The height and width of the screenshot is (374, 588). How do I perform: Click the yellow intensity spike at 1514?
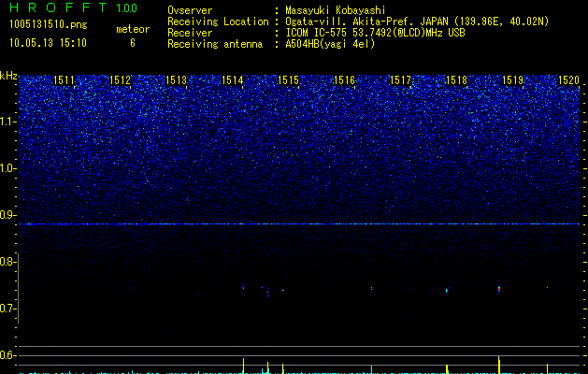click(x=243, y=366)
